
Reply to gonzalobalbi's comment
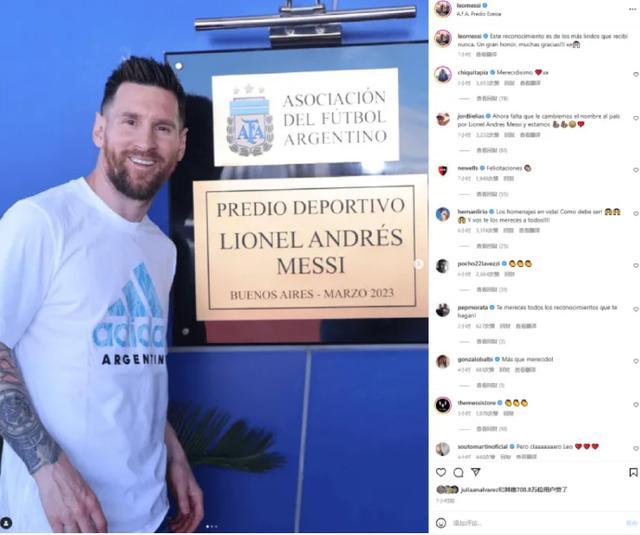504,370
